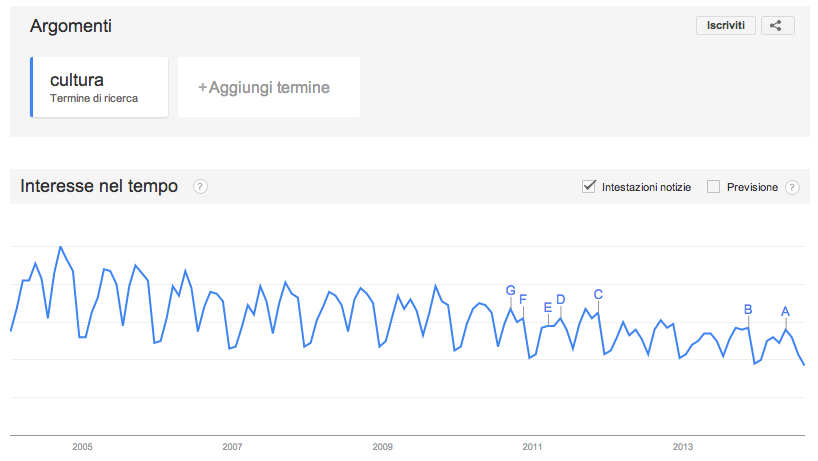This screenshot has height=461, width=818.
Task: Open news headline marker G
Action: point(511,290)
